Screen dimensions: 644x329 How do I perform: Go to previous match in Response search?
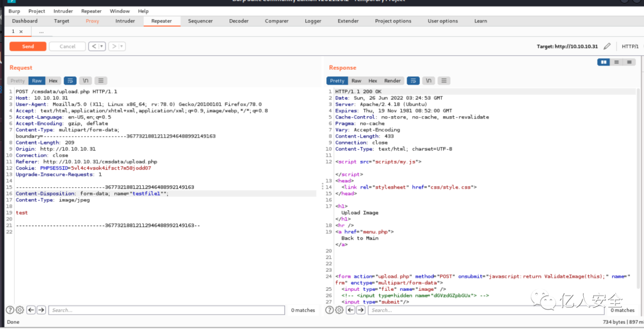[x=351, y=310]
